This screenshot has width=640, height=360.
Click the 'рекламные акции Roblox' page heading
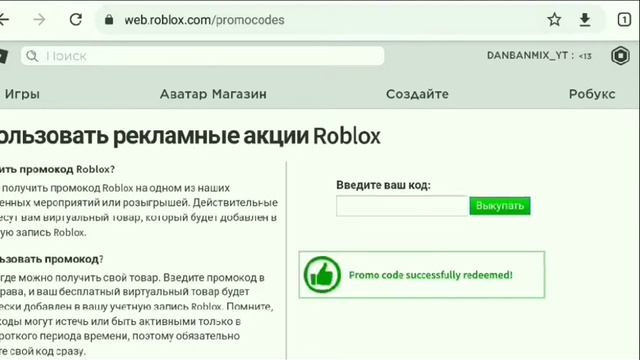[247, 136]
